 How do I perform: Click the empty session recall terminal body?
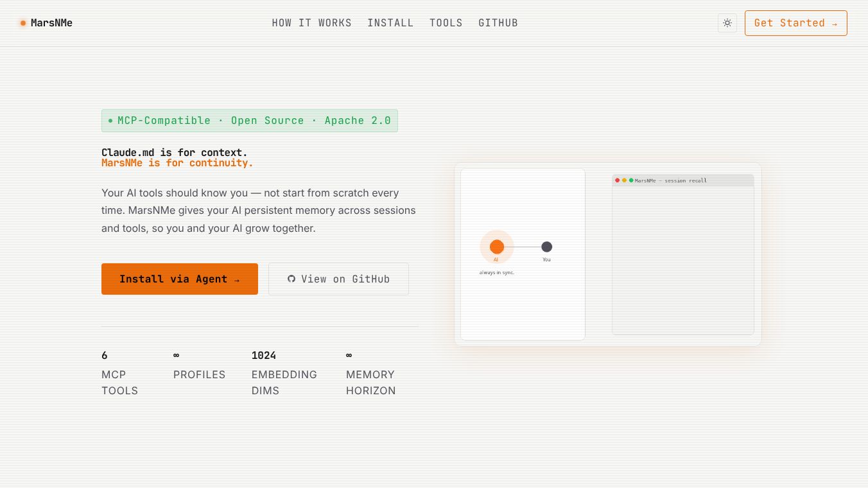click(683, 260)
